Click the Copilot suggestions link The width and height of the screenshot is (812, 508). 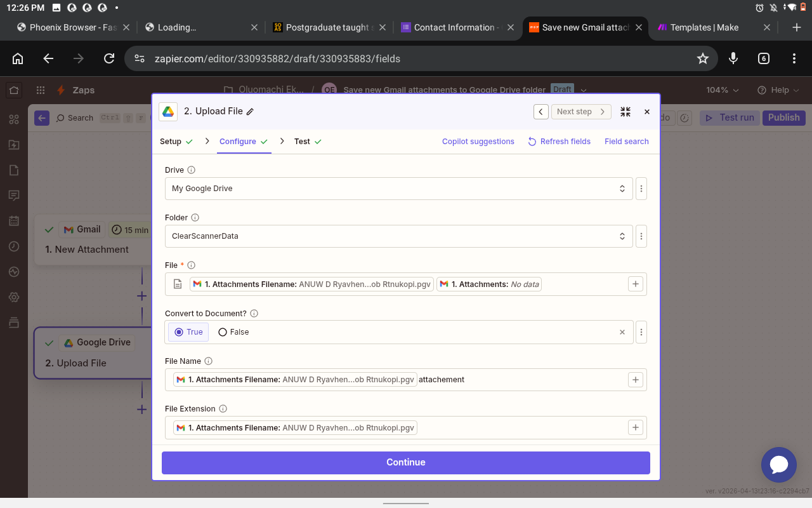click(x=478, y=142)
